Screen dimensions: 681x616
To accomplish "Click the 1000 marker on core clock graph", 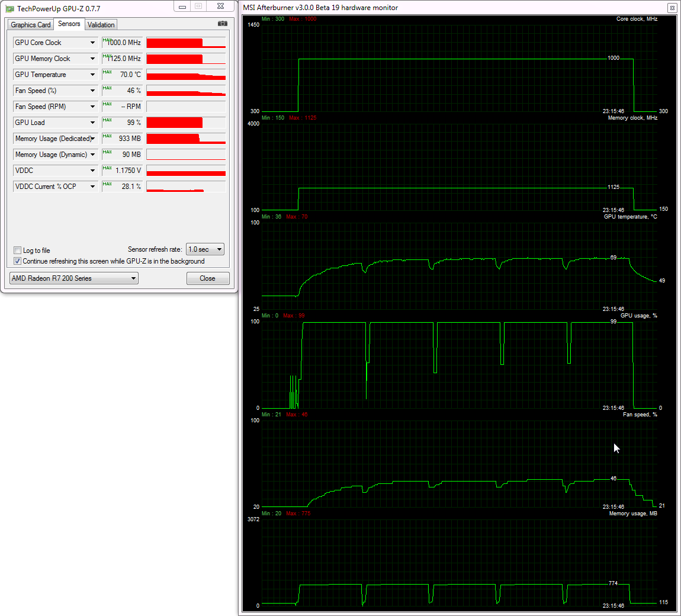I will click(x=613, y=58).
